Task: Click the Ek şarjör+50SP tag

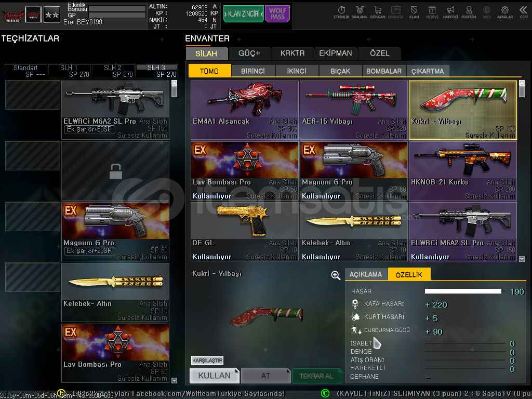Action: coord(89,129)
